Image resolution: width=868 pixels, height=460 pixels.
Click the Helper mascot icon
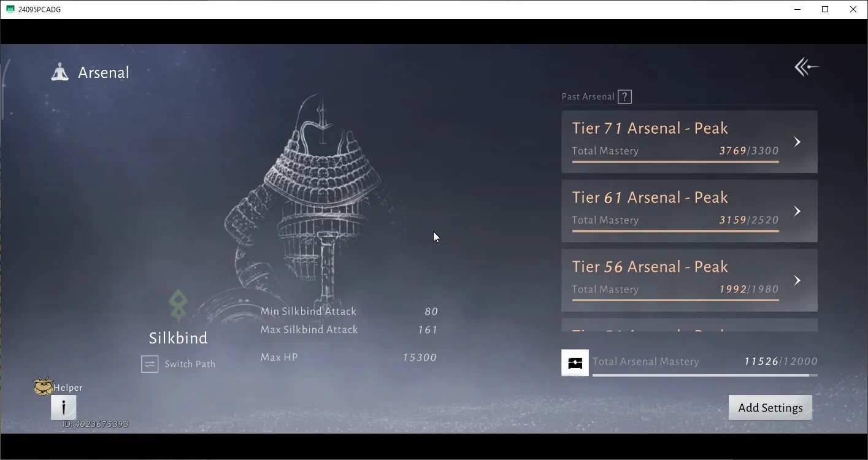(43, 386)
